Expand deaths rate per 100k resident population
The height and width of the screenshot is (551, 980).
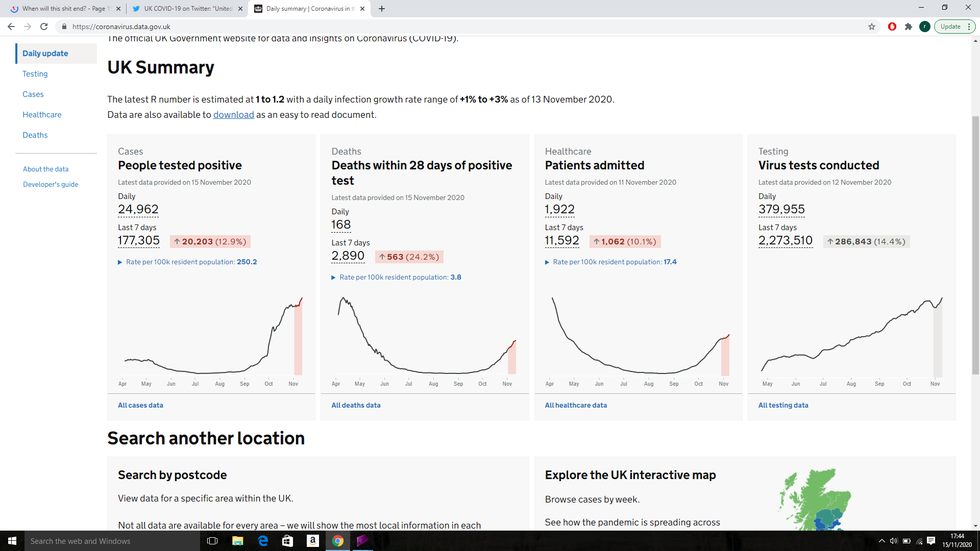[x=396, y=277]
